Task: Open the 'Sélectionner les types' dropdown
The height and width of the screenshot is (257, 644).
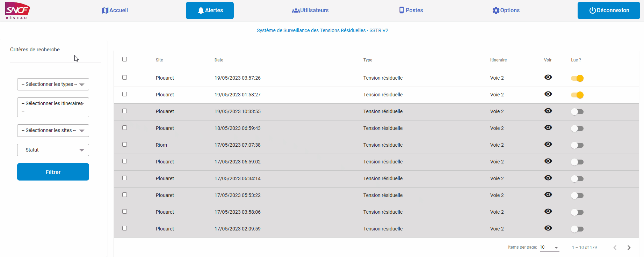Action: pos(53,85)
